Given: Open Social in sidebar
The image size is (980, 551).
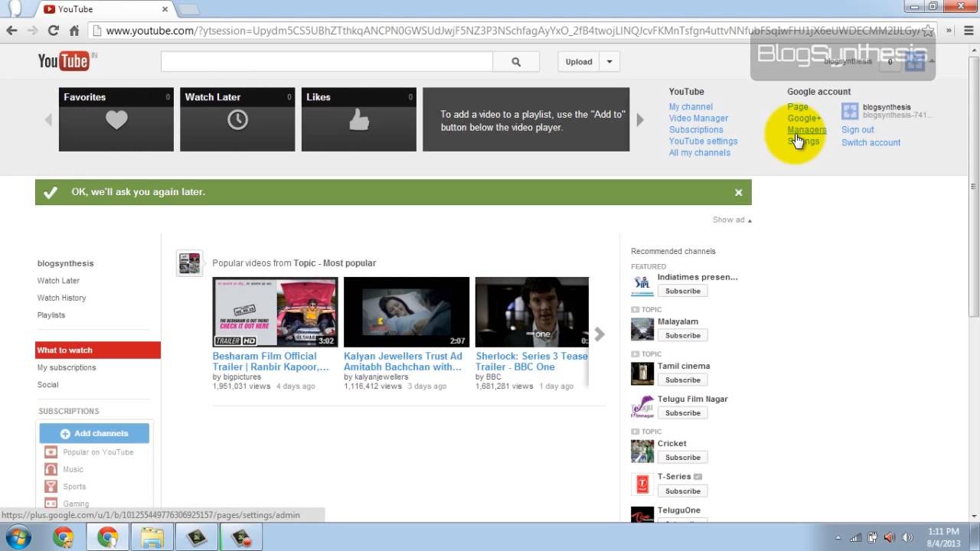Looking at the screenshot, I should point(47,385).
